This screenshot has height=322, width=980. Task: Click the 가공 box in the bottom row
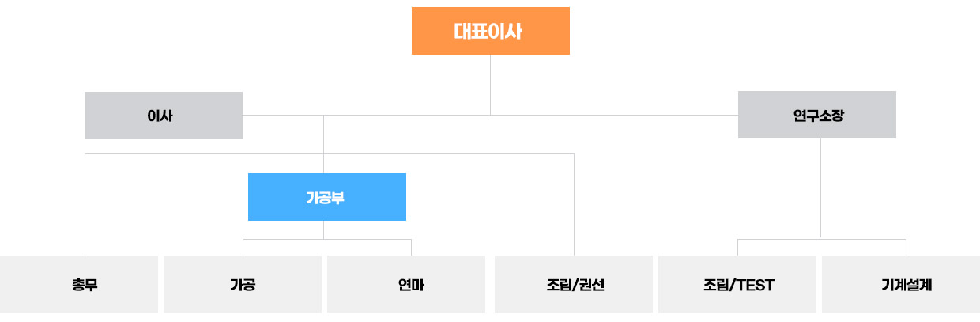[242, 284]
